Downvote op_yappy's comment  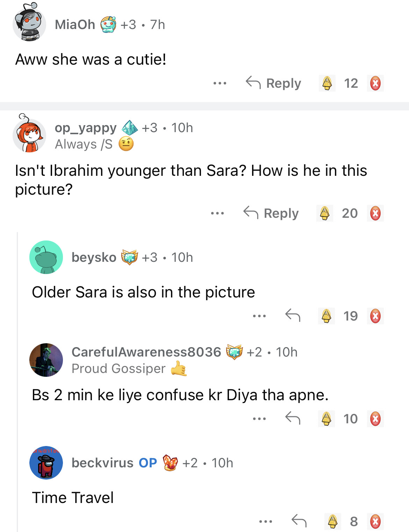pos(375,213)
